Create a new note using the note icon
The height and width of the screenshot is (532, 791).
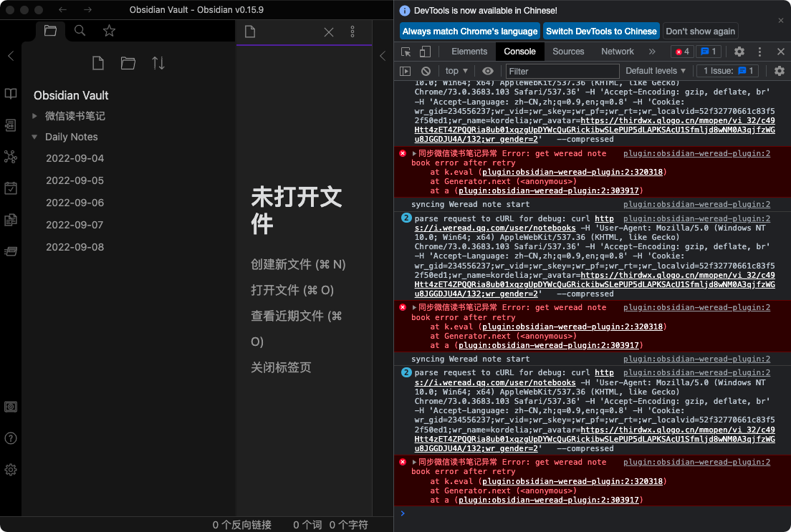pos(97,63)
